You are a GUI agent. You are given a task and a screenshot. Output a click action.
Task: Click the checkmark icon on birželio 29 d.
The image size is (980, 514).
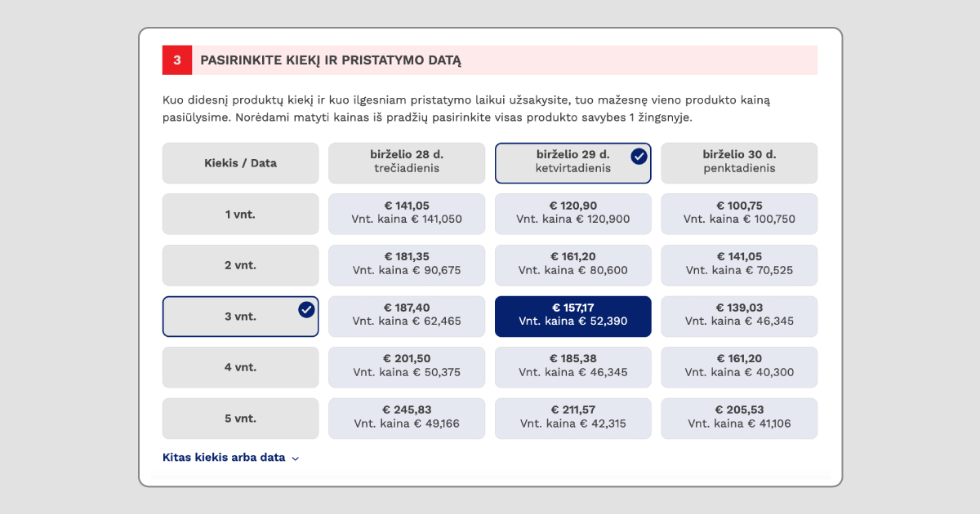click(639, 157)
